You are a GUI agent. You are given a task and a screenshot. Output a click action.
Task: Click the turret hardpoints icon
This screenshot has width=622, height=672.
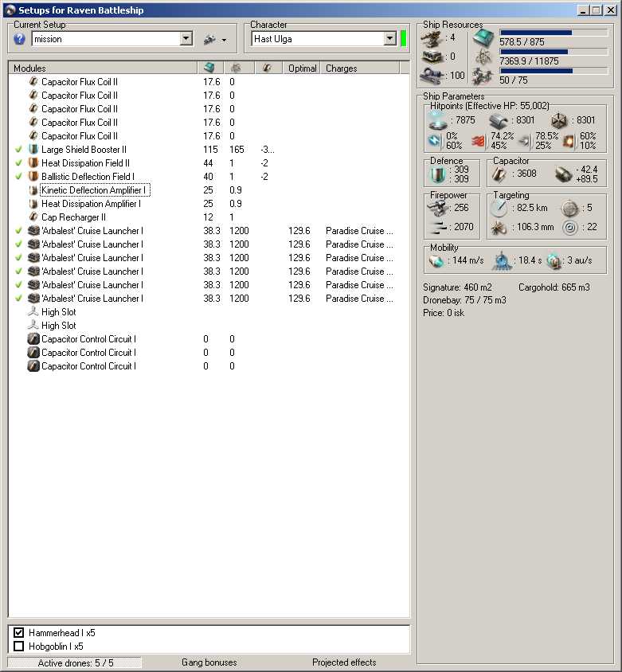[432, 38]
